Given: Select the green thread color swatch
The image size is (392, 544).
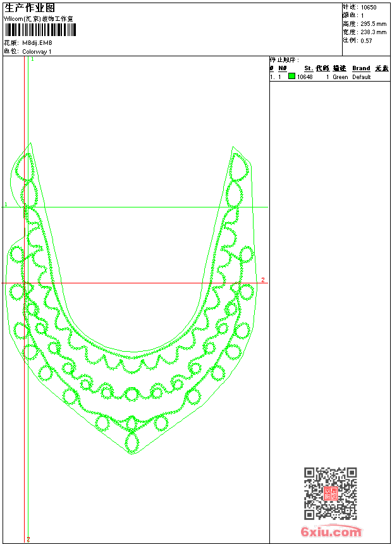Looking at the screenshot, I should pyautogui.click(x=291, y=77).
